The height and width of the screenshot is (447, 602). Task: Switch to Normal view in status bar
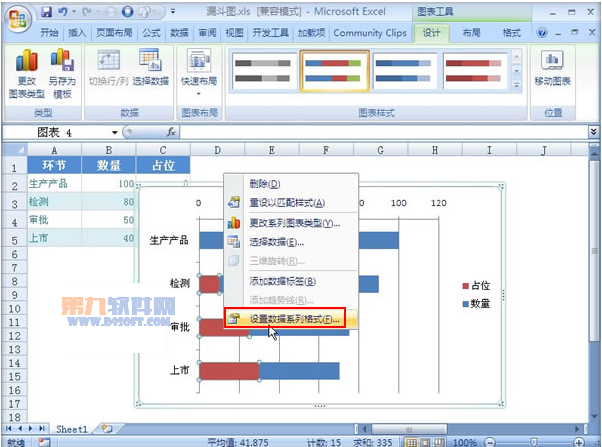[x=411, y=442]
